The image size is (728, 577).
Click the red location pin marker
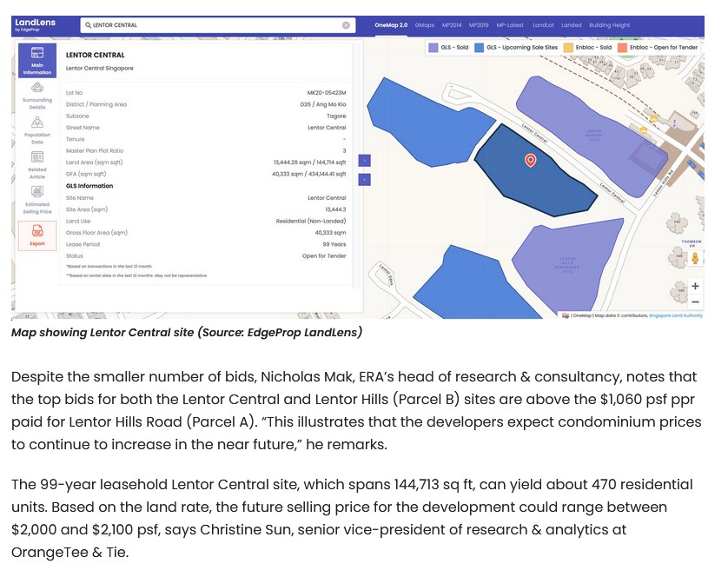coord(530,160)
